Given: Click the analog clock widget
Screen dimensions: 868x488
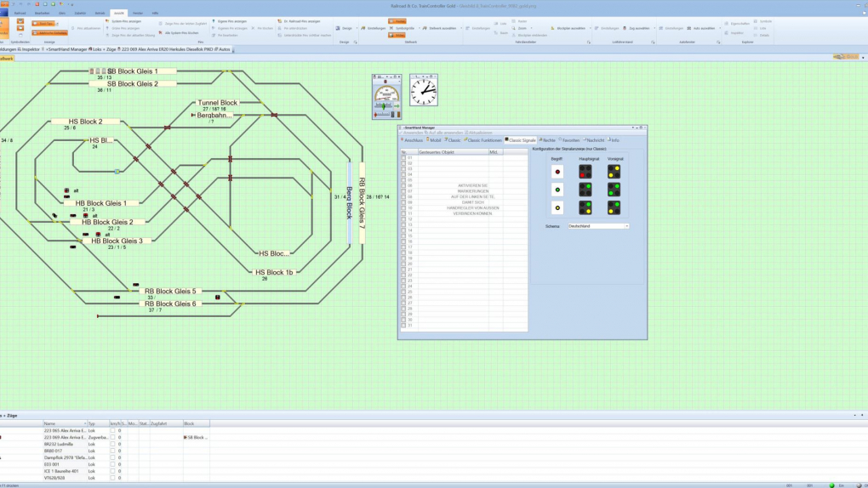Looking at the screenshot, I should [424, 90].
